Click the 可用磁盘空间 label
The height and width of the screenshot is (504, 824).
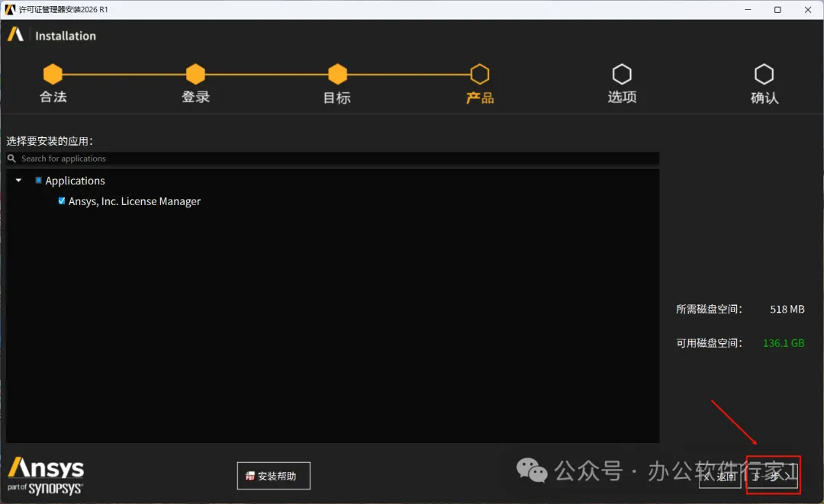709,343
